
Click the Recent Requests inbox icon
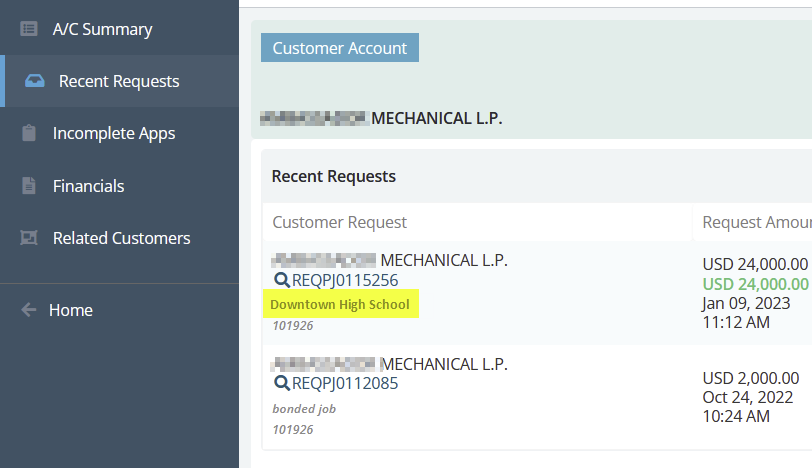pyautogui.click(x=35, y=81)
